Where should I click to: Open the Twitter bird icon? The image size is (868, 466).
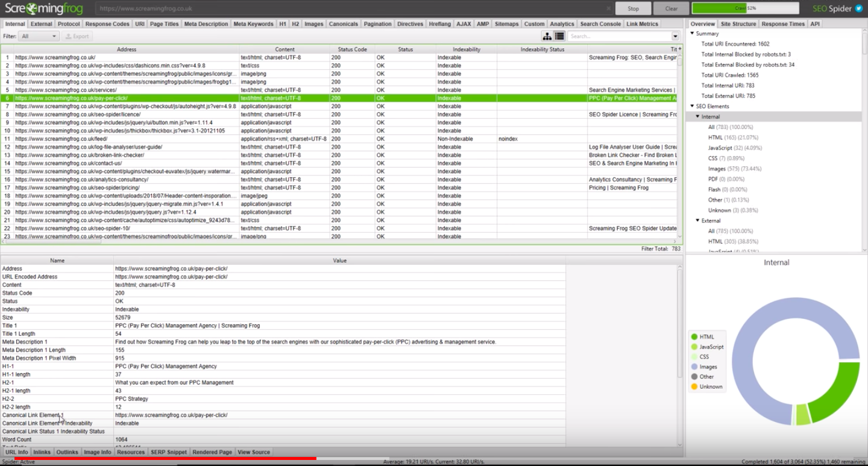(859, 9)
